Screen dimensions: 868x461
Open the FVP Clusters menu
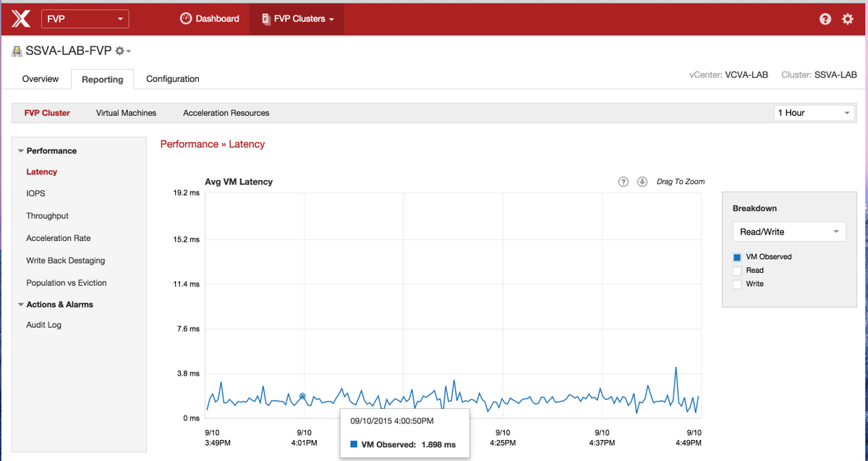click(x=297, y=19)
